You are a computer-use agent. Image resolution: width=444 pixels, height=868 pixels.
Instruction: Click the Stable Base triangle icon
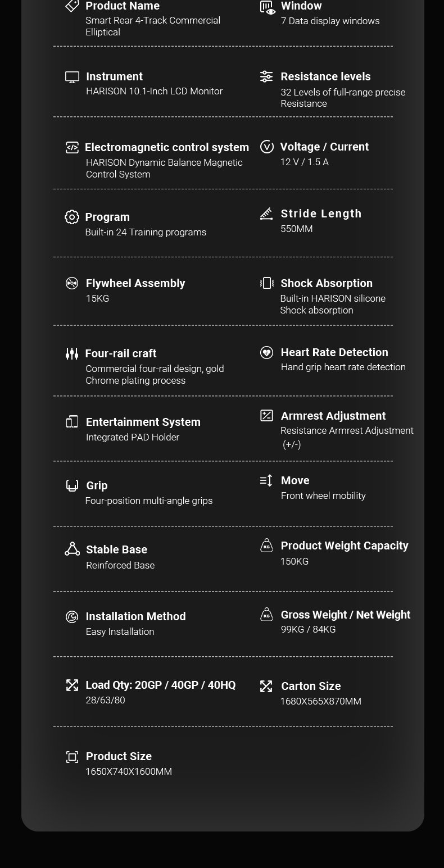[x=72, y=549]
